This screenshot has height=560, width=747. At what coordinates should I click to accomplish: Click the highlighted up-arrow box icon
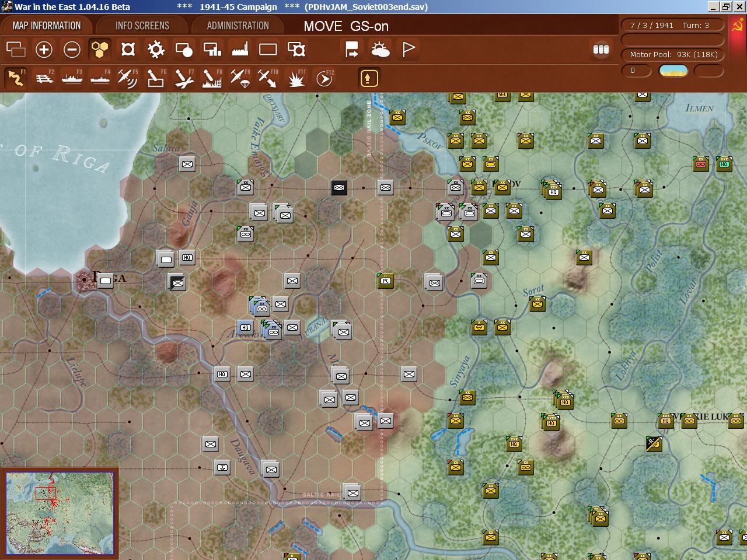[x=369, y=78]
